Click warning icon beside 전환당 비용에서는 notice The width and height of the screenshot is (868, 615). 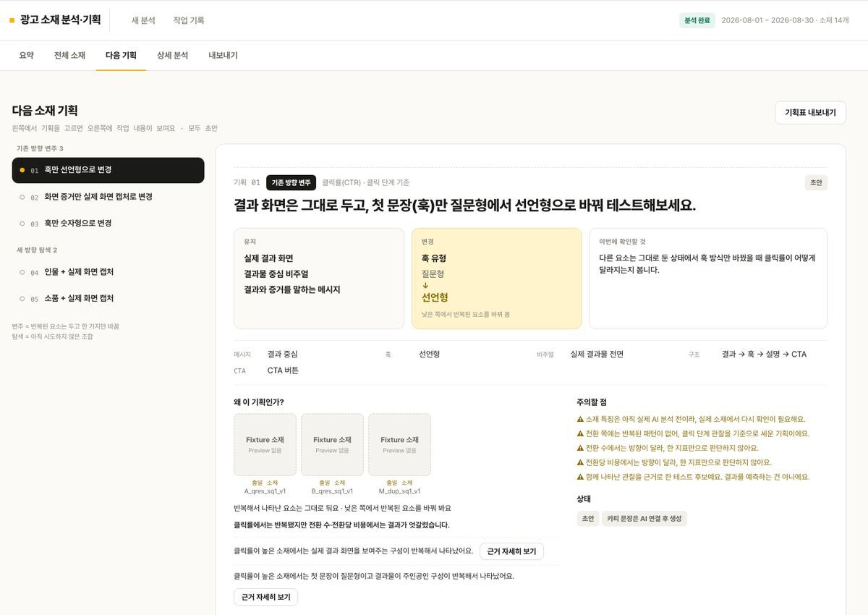(x=580, y=462)
